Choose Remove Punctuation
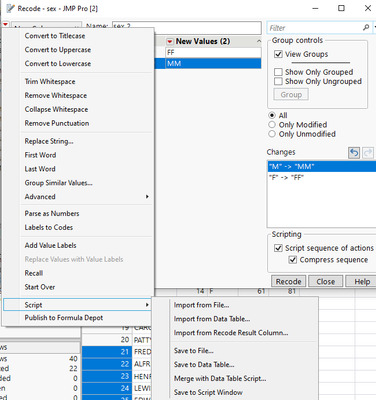 click(x=57, y=123)
